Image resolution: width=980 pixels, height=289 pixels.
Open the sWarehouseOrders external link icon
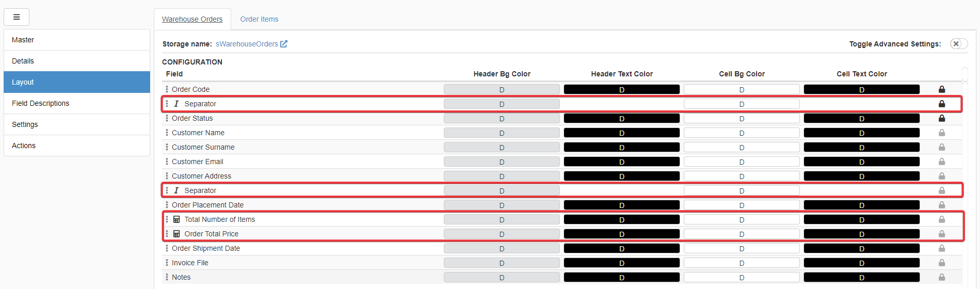pyautogui.click(x=284, y=44)
